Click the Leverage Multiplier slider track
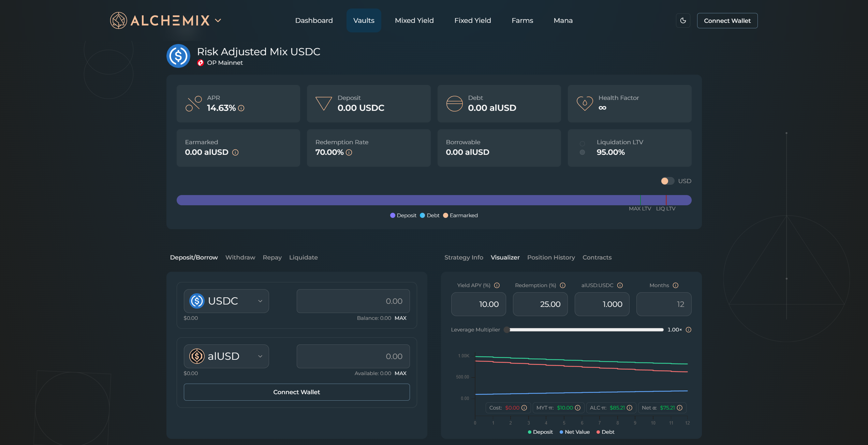 coord(585,330)
